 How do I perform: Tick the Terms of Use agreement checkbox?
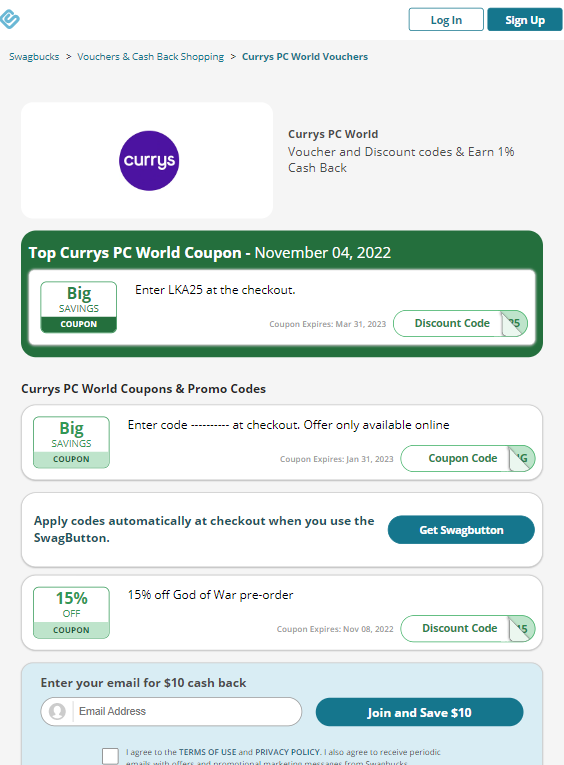coord(110,756)
